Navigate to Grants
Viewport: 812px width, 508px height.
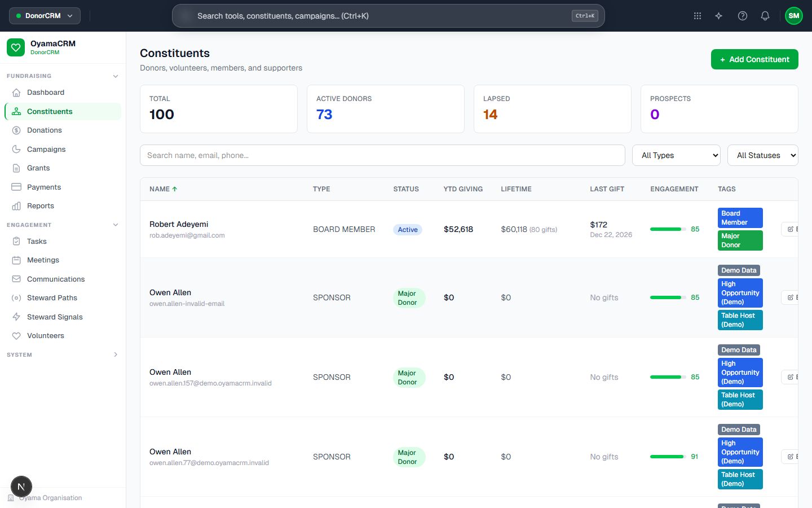63,168
